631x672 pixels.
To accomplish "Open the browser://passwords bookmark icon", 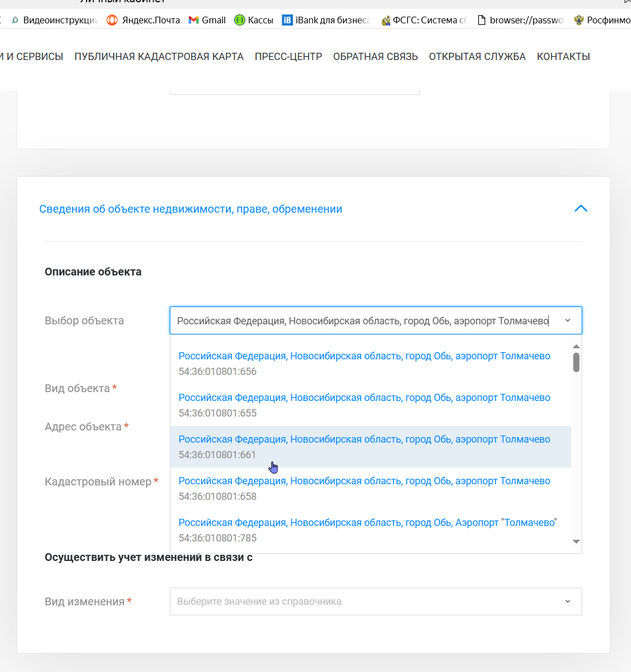I will pyautogui.click(x=482, y=20).
